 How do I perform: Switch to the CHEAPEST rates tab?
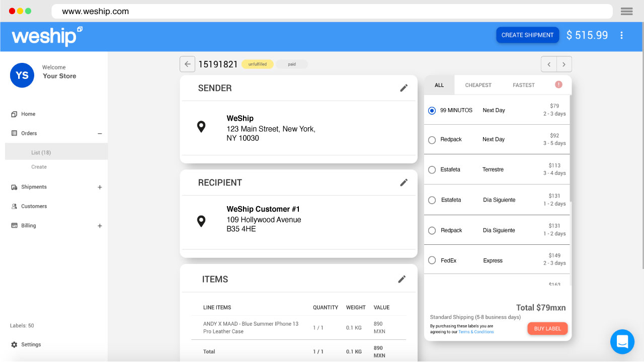point(478,85)
